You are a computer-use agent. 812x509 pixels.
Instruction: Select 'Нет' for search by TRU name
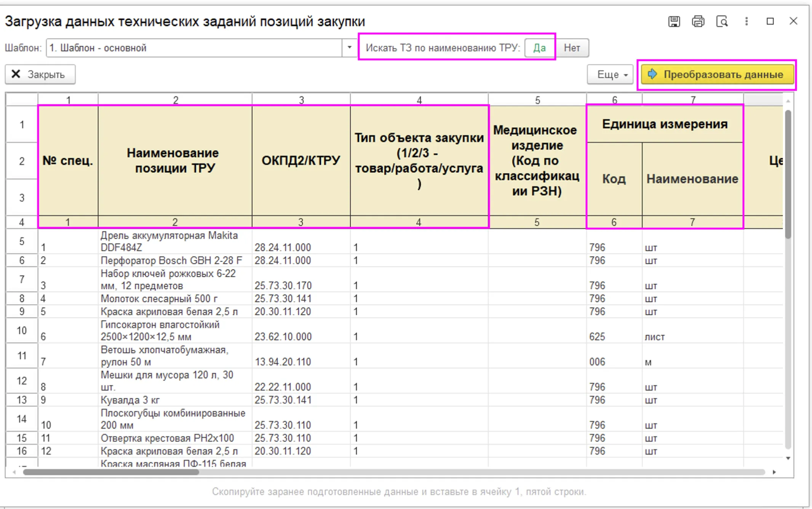point(572,48)
